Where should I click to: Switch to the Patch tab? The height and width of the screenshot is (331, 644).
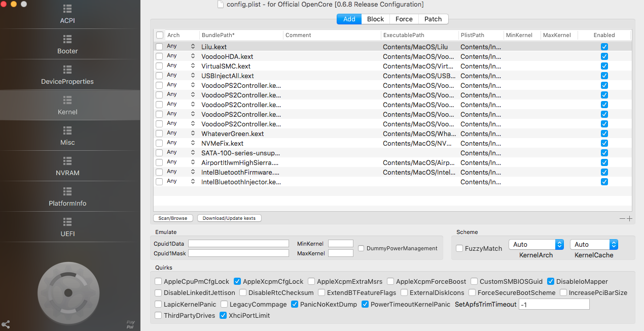coord(433,19)
